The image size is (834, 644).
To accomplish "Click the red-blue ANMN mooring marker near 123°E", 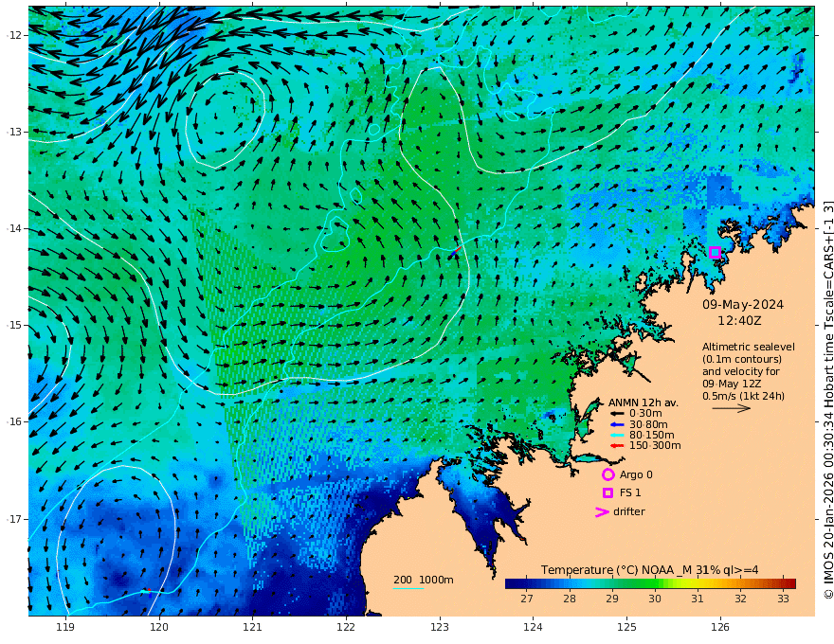I will tap(455, 253).
